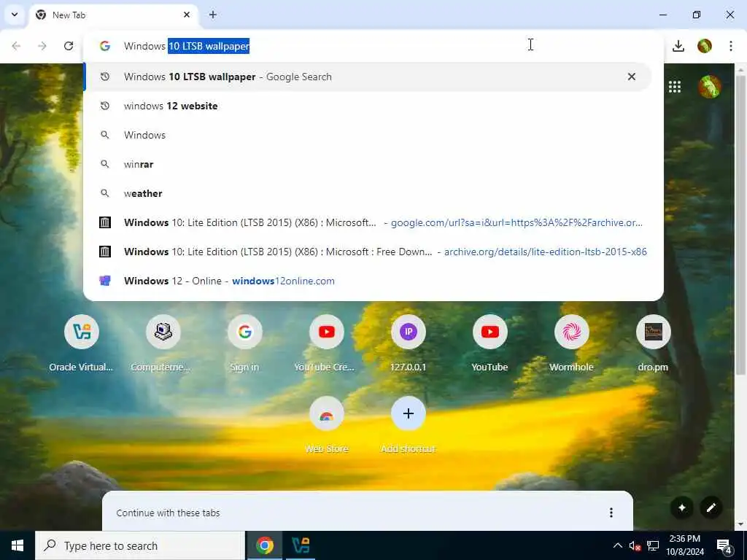The width and height of the screenshot is (747, 560).
Task: Click the sparkle create-theme button
Action: tap(682, 507)
